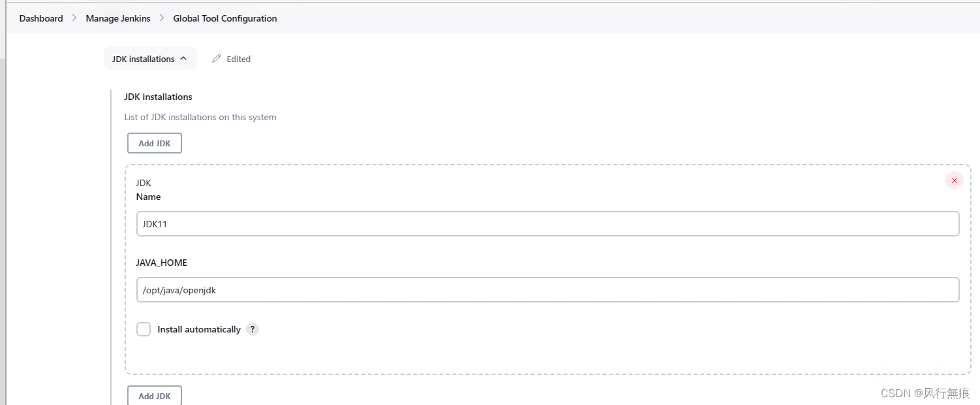The height and width of the screenshot is (405, 980).
Task: Click the breadcrumb separator after Dashboard
Action: pos(73,18)
